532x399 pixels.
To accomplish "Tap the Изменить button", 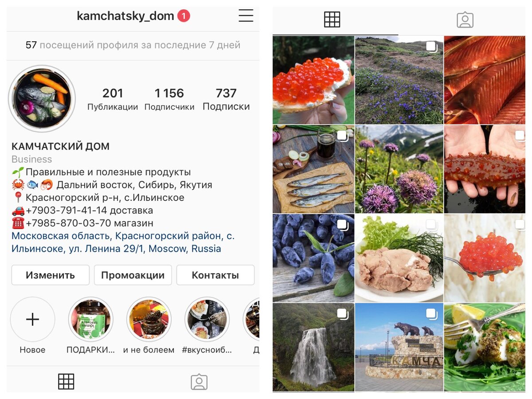I will (51, 275).
